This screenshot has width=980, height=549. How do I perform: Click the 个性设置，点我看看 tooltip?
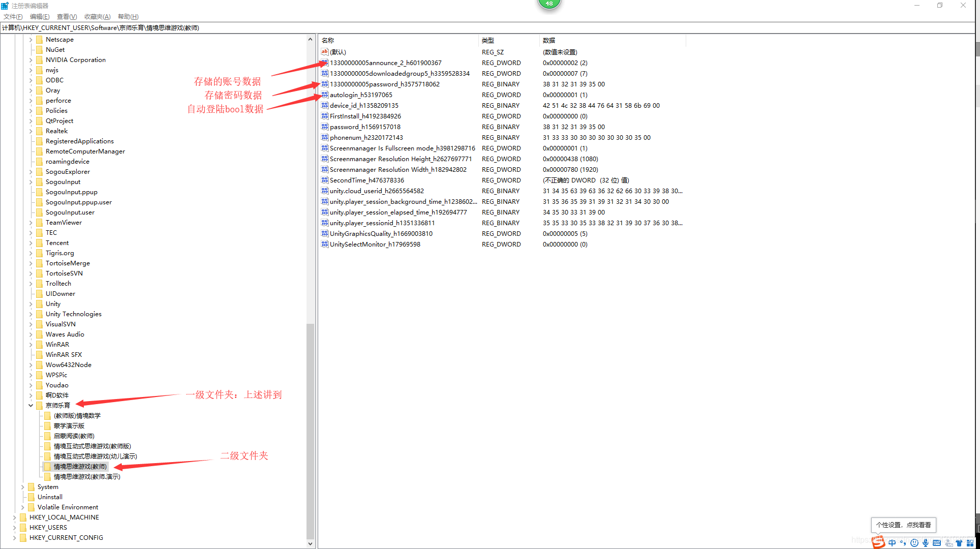coord(904,525)
